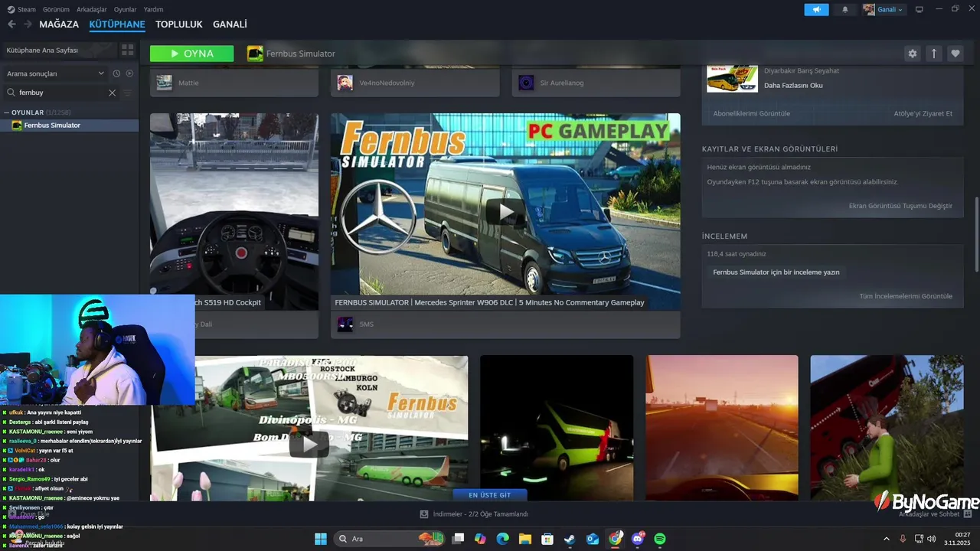Open the Görünüm menu
The width and height of the screenshot is (980, 551).
tap(56, 9)
